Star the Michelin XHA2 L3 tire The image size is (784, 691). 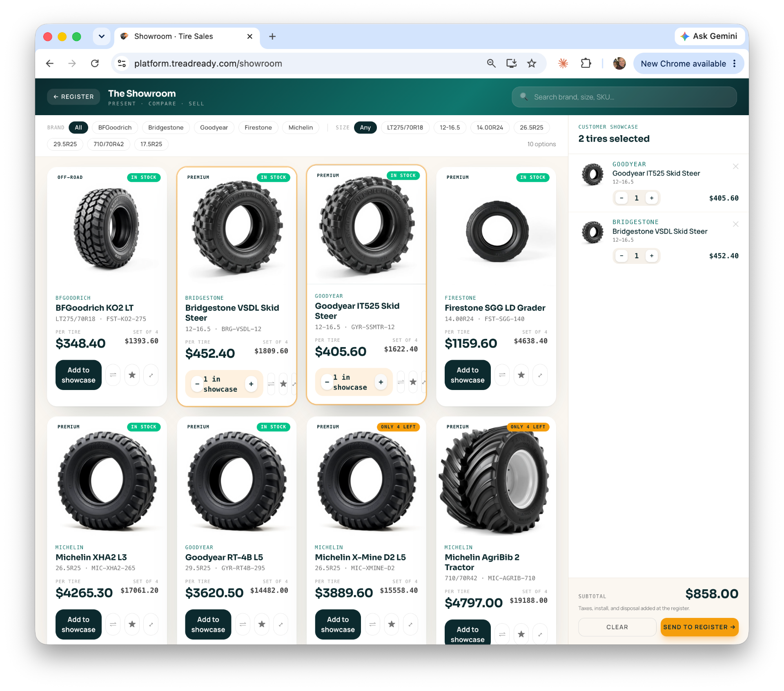[132, 624]
